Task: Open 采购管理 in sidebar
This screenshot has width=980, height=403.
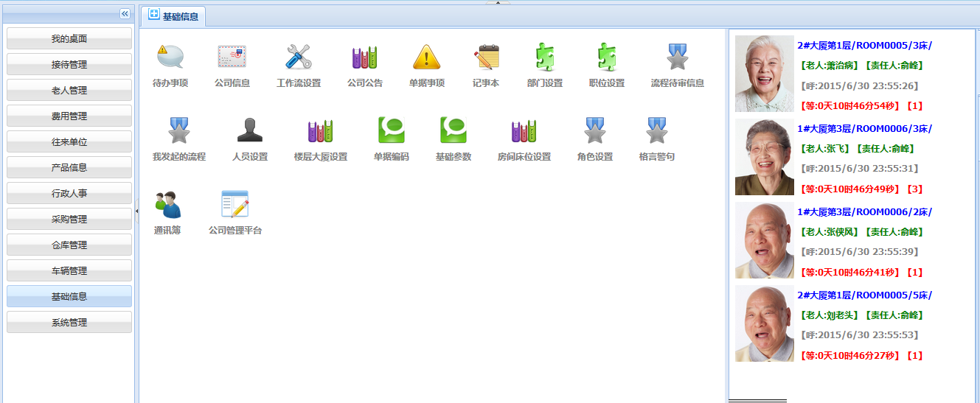Action: 69,219
